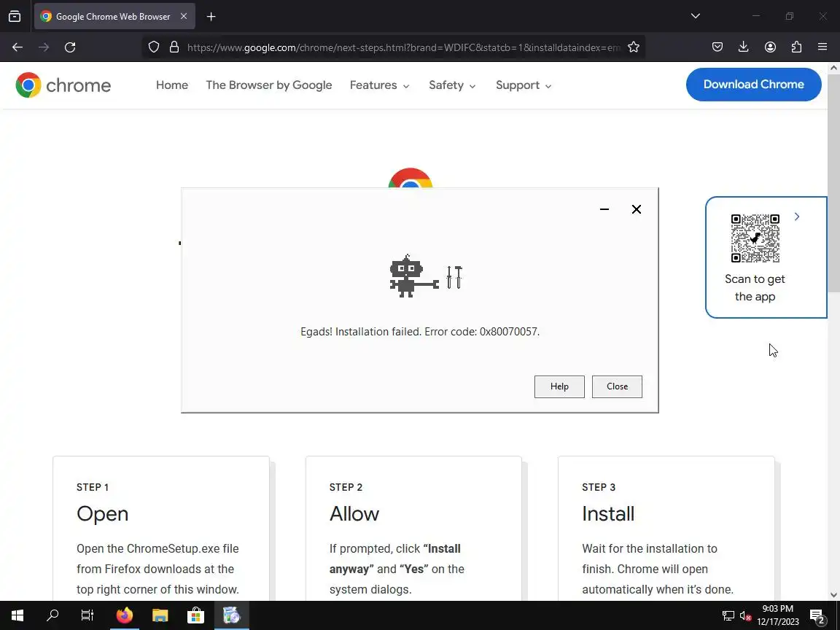
Task: Open the taskbar clock and date
Action: [778, 615]
